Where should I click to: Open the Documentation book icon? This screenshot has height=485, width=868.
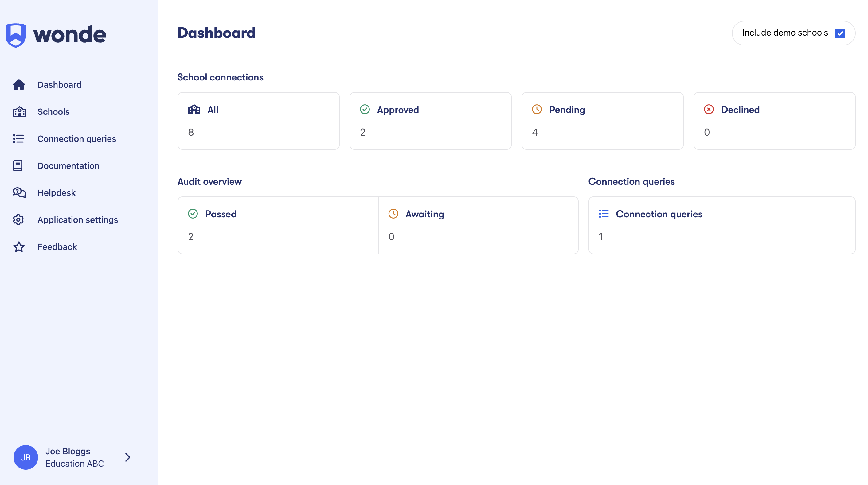pos(18,166)
